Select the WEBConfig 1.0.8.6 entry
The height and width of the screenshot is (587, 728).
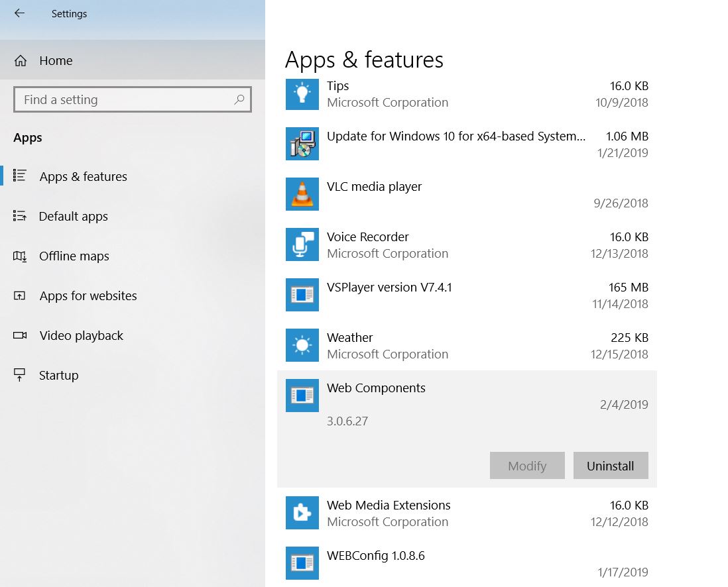tap(467, 563)
